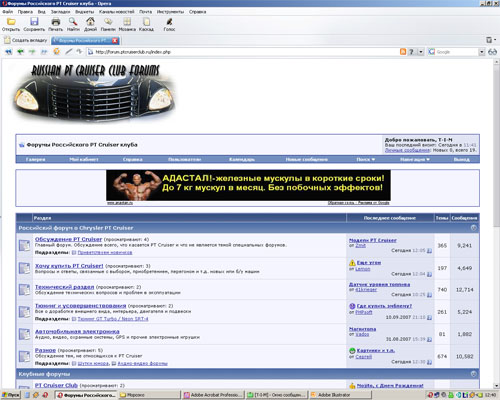Click the address bar URL field
Viewport: 500px width, 400px height.
[x=243, y=52]
